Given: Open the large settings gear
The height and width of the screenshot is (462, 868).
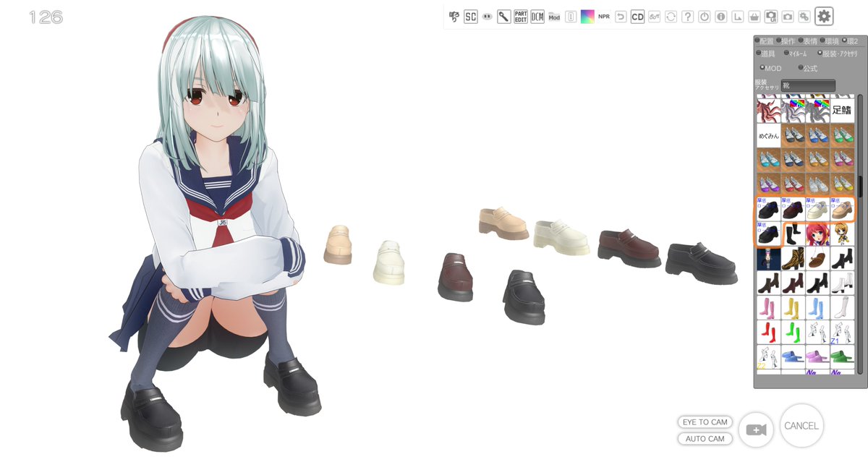Looking at the screenshot, I should coord(824,16).
